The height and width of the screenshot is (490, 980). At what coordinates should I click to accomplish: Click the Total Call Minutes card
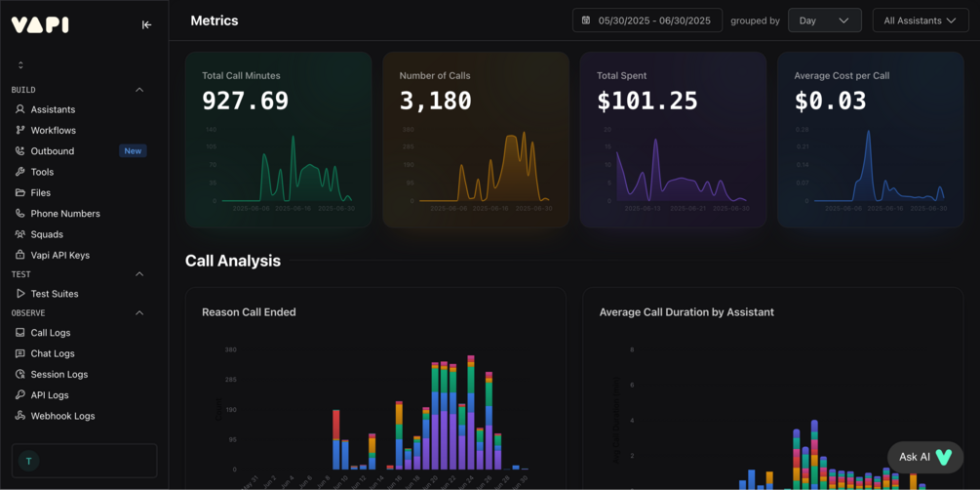(x=279, y=140)
